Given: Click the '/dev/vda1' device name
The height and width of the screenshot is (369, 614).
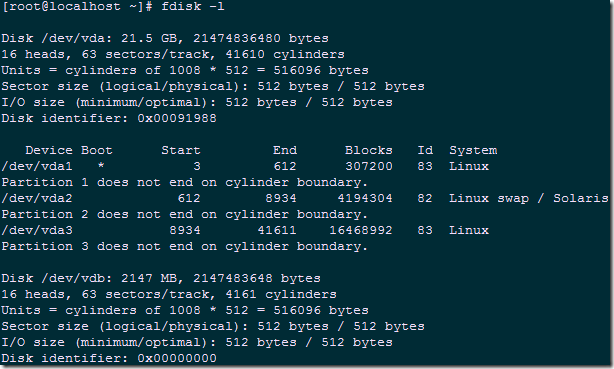Looking at the screenshot, I should 37,166.
